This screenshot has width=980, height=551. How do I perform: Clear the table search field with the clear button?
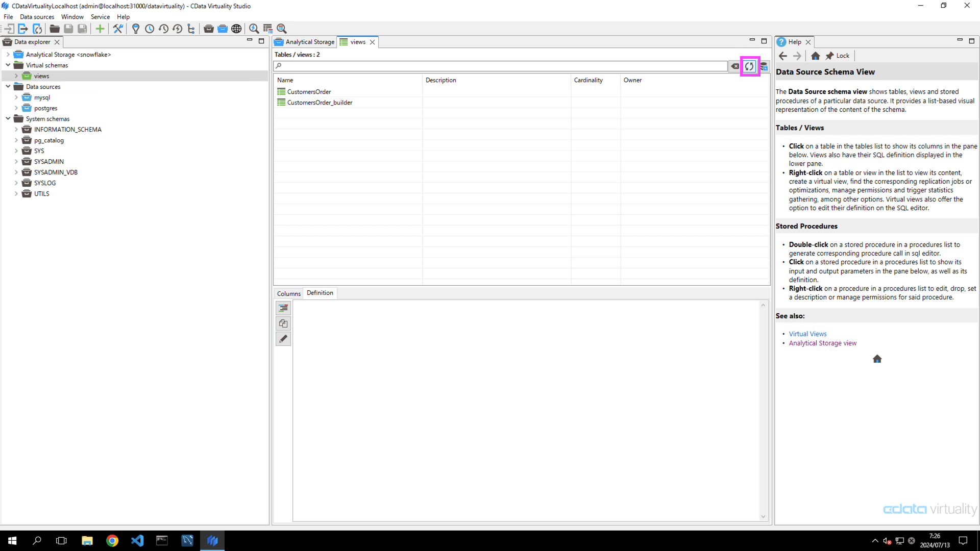(x=735, y=66)
